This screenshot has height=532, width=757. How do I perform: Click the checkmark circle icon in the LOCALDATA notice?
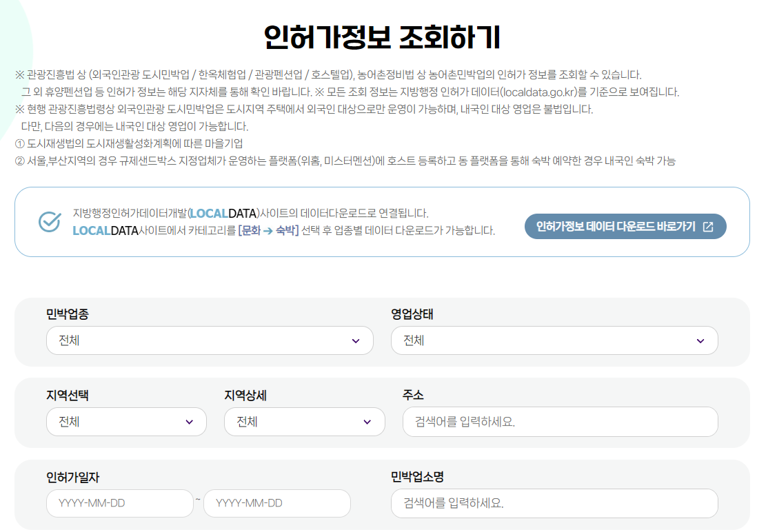click(50, 222)
